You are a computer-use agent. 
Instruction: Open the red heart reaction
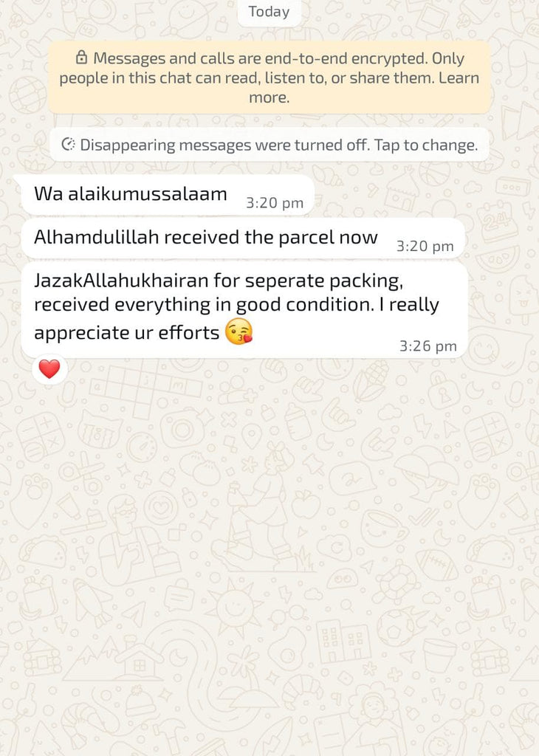[49, 369]
